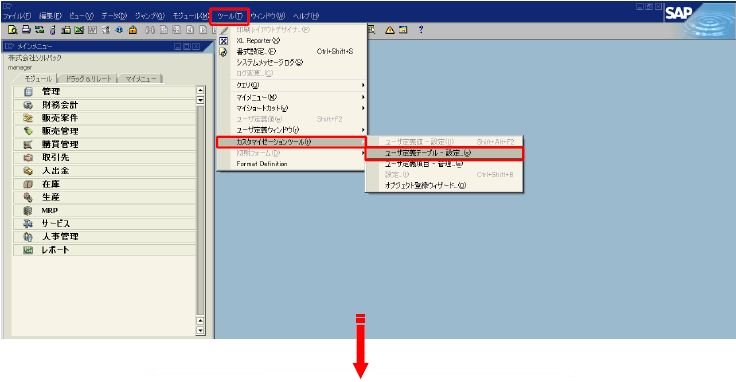
Task: Click the printer icon in toolbar
Action: pyautogui.click(x=26, y=30)
